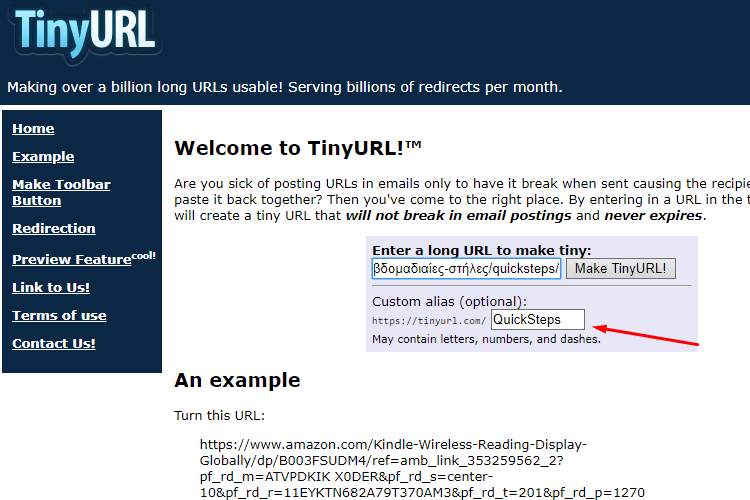Click 'May contain letters, numbers, and dashes.' note

[x=486, y=339]
